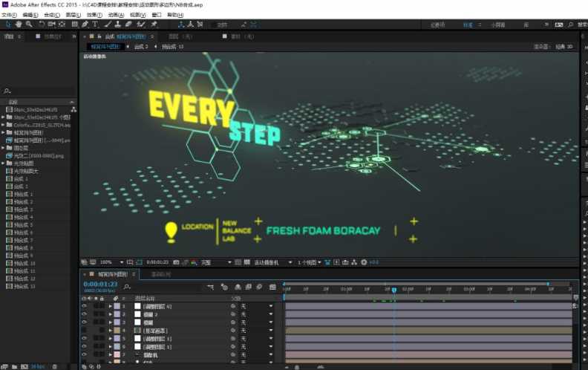Click 合成 2 in viewer breadcrumb

141,47
